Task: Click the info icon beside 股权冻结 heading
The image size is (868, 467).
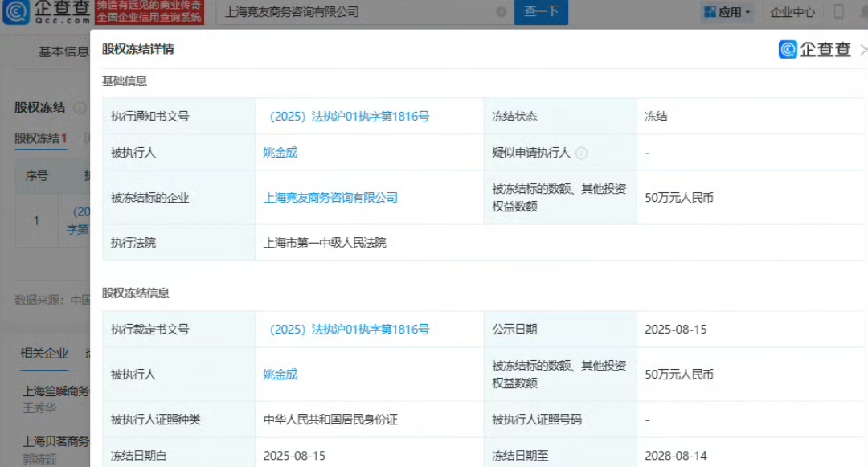Action: (80, 108)
